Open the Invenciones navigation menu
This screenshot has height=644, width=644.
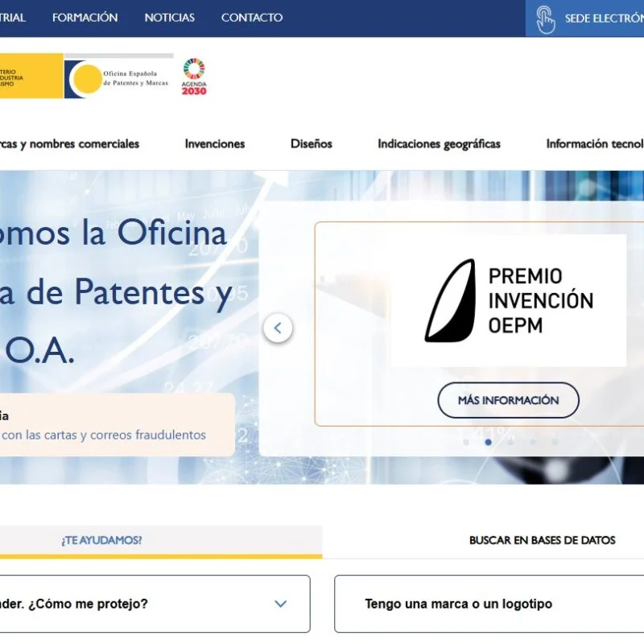[x=215, y=144]
